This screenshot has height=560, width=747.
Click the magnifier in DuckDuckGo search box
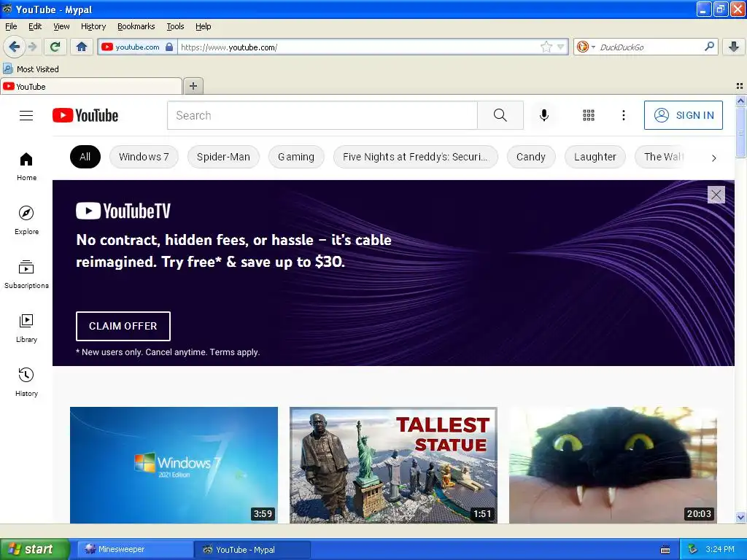coord(709,47)
